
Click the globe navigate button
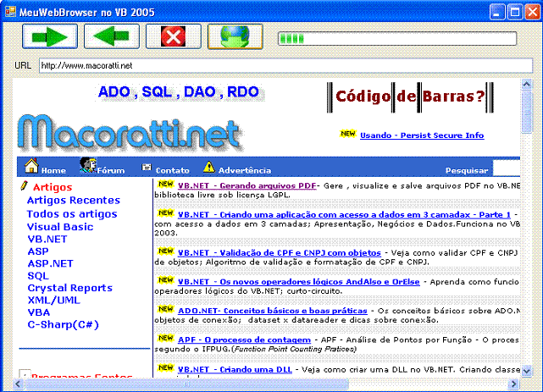click(x=235, y=36)
